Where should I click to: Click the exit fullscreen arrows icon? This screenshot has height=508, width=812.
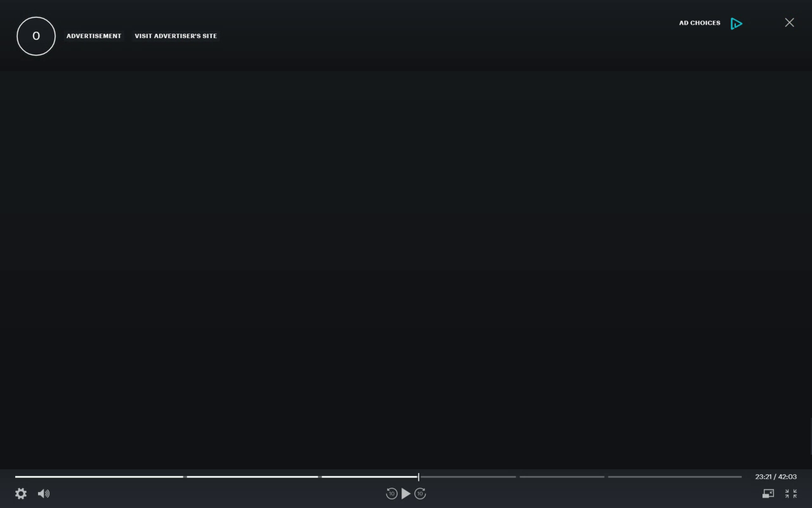[790, 493]
